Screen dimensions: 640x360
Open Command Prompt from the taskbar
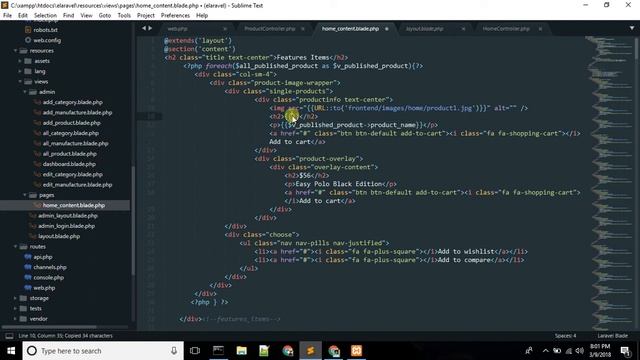(218, 351)
